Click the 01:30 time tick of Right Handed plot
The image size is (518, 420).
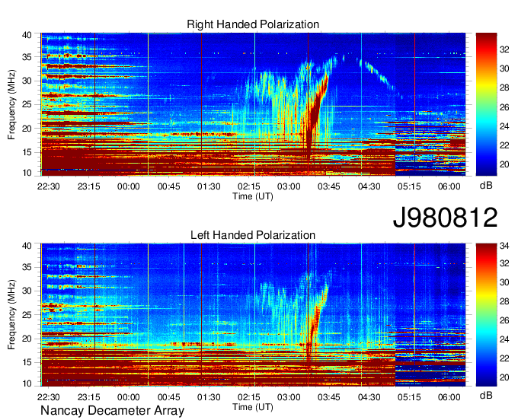[209, 186]
